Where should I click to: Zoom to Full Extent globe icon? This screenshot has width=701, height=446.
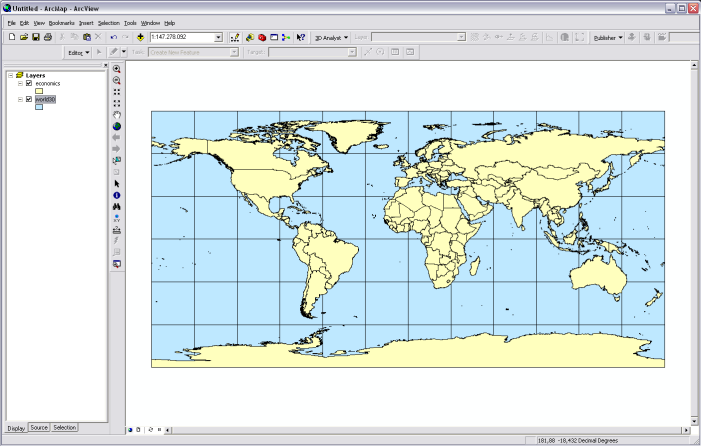117,126
